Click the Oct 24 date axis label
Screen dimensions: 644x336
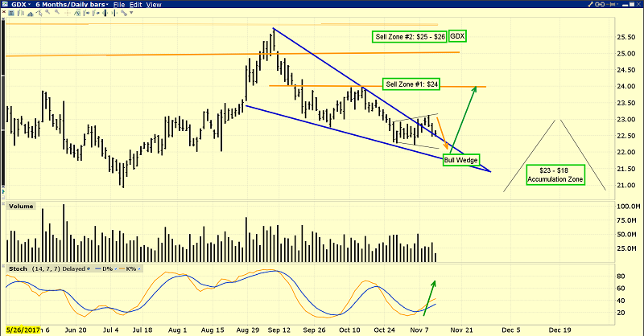point(385,330)
